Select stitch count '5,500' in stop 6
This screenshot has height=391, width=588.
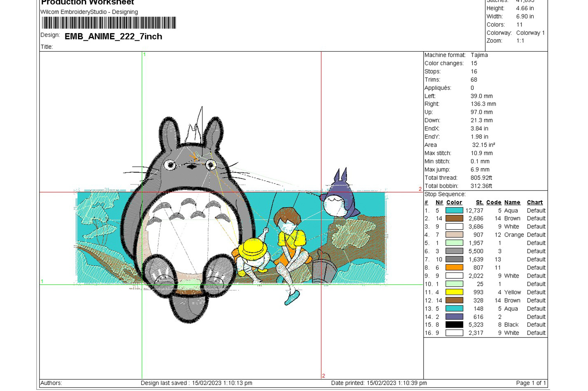point(476,251)
